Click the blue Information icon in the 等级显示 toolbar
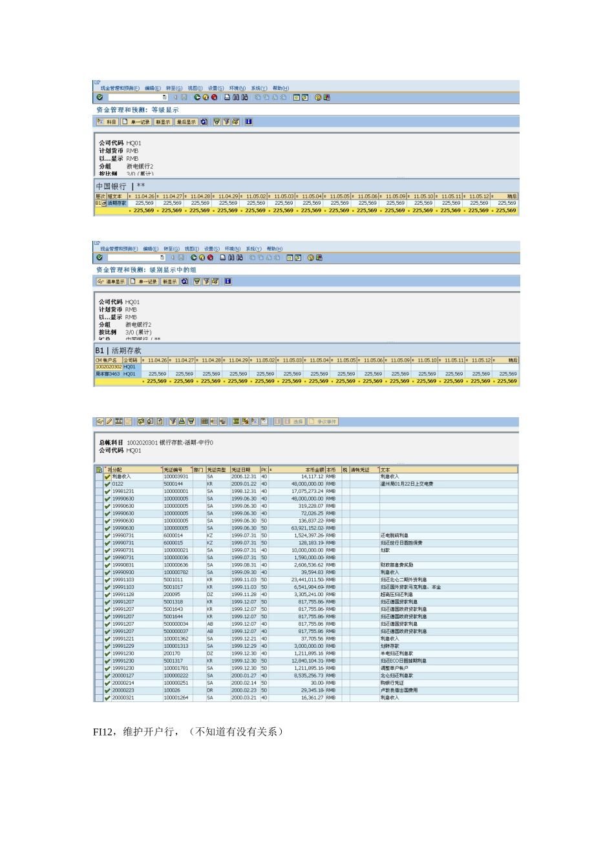This screenshot has height=868, width=614. coord(248,121)
